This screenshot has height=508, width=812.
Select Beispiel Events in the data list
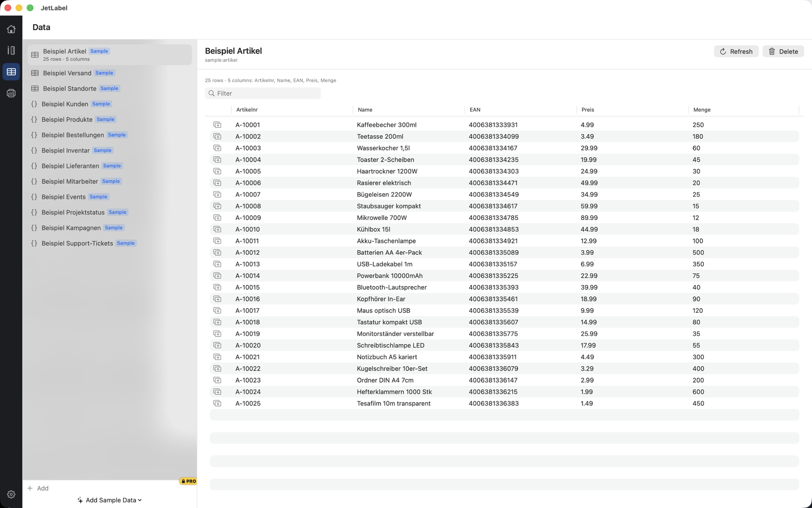point(110,197)
